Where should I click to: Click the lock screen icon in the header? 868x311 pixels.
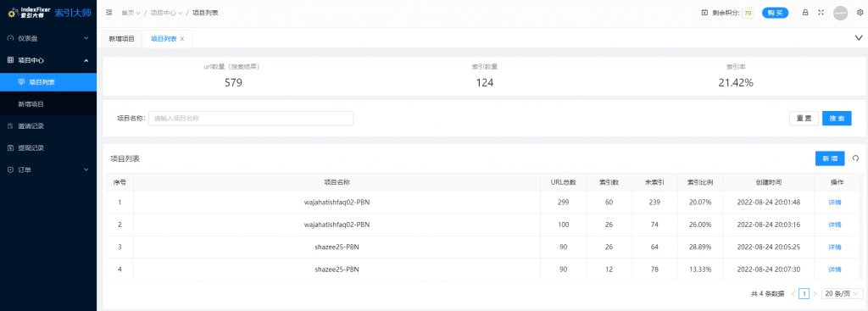pos(805,13)
